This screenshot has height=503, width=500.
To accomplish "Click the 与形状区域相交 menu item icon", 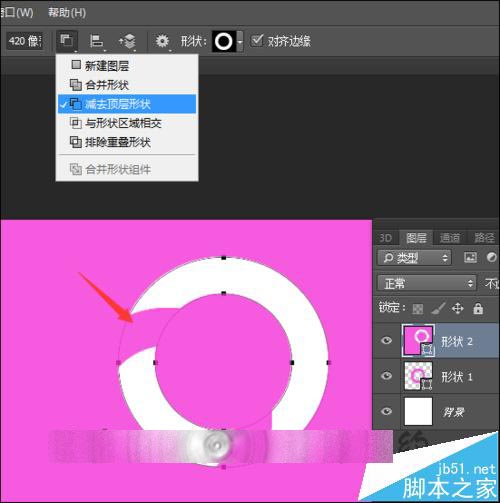I will 76,123.
